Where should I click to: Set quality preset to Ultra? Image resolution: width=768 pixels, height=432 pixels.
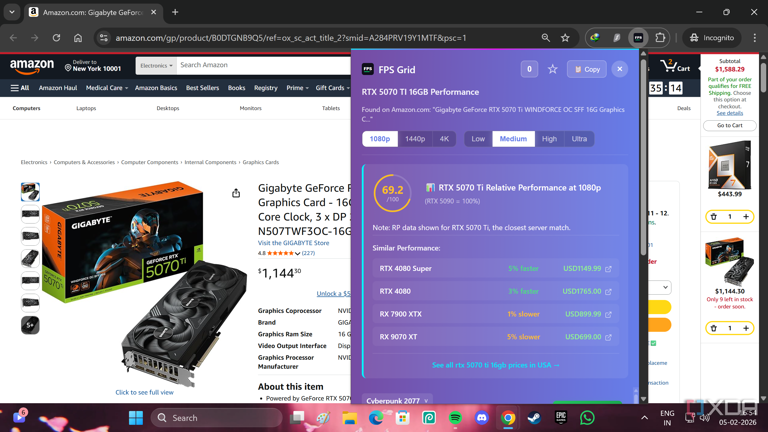pyautogui.click(x=579, y=139)
